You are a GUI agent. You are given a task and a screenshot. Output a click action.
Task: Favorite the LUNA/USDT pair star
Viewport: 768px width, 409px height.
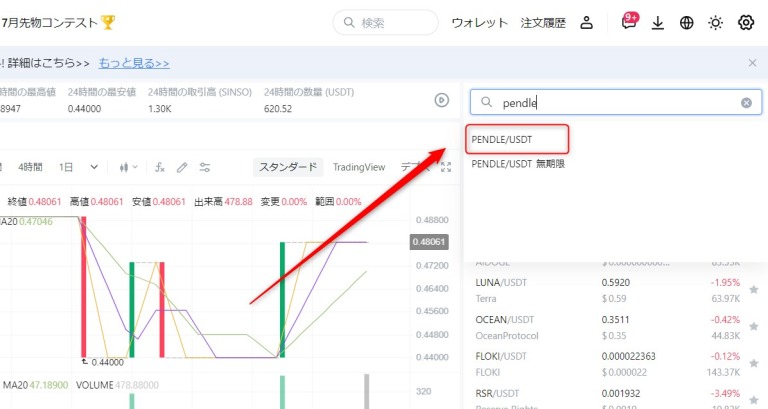pyautogui.click(x=754, y=289)
